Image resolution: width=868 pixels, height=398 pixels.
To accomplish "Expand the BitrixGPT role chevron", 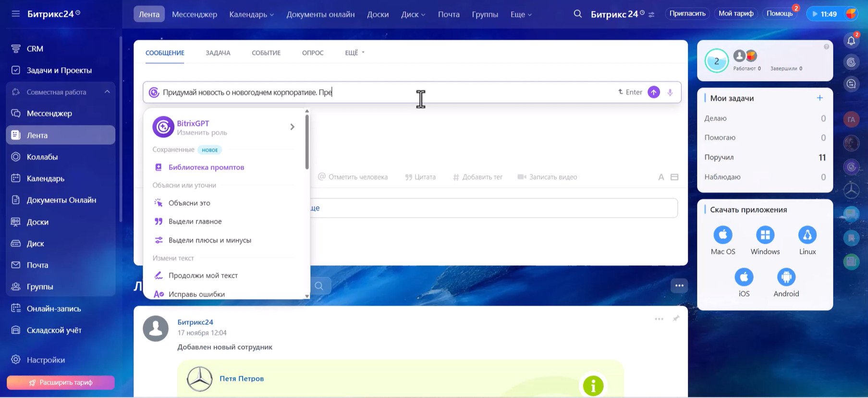I will tap(292, 127).
